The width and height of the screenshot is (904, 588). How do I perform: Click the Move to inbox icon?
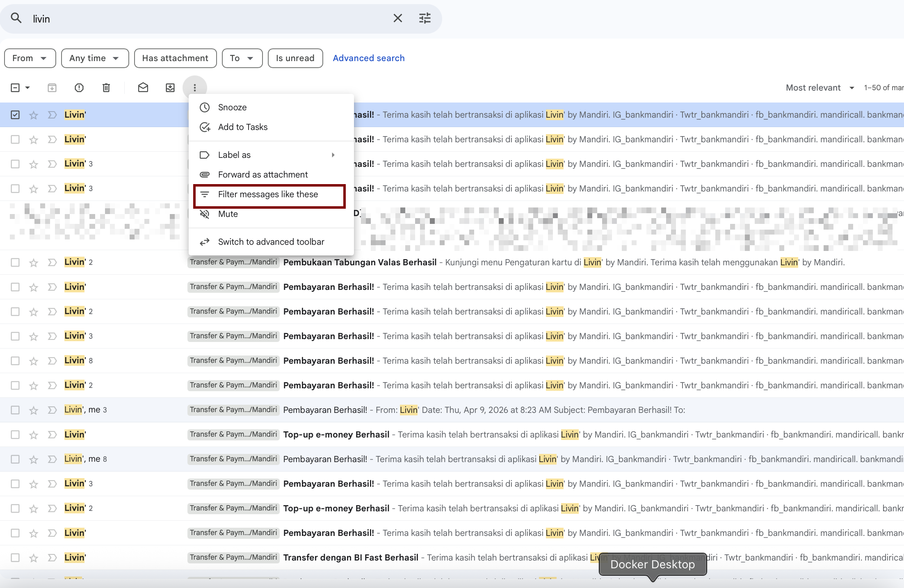point(170,88)
